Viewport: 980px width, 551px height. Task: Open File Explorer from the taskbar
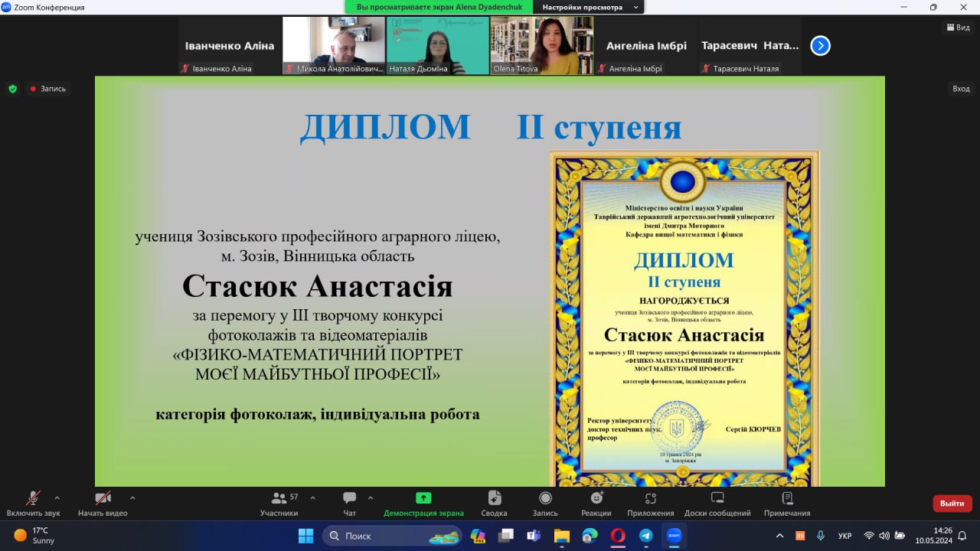(x=562, y=536)
